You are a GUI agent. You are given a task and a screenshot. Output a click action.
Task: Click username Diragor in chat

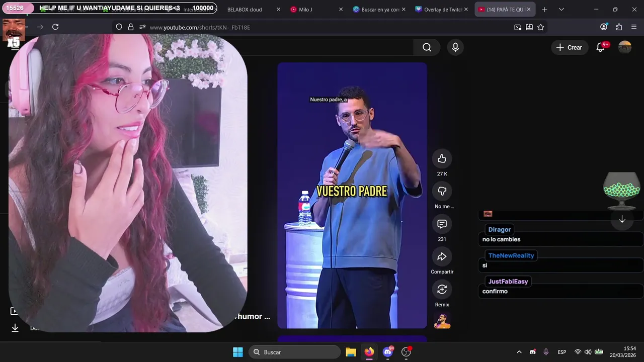[500, 229]
